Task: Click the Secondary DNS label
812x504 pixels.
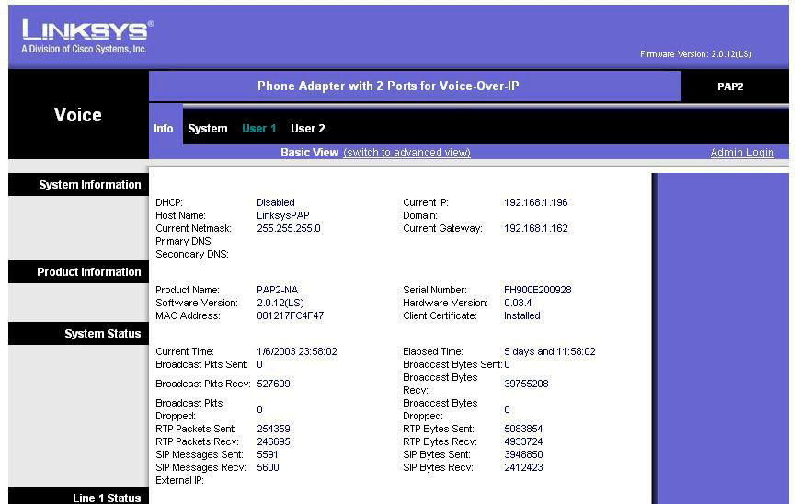Action: [x=191, y=255]
